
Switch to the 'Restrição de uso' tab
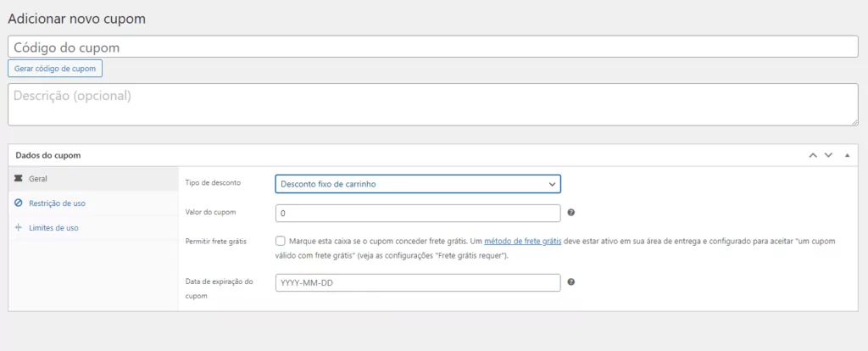click(x=93, y=203)
